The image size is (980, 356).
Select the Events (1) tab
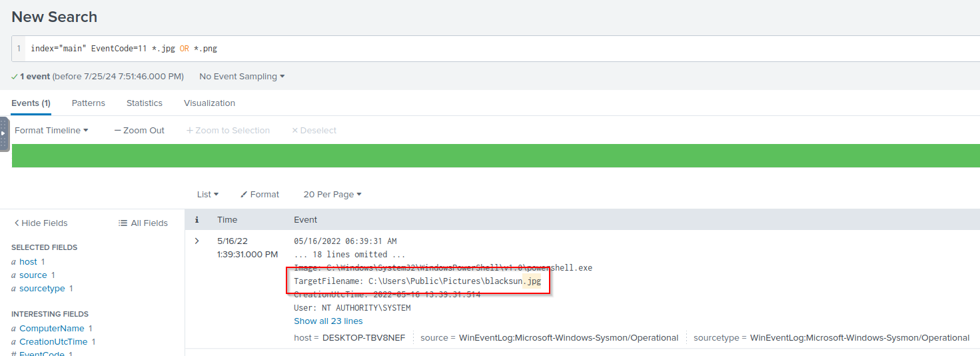31,103
